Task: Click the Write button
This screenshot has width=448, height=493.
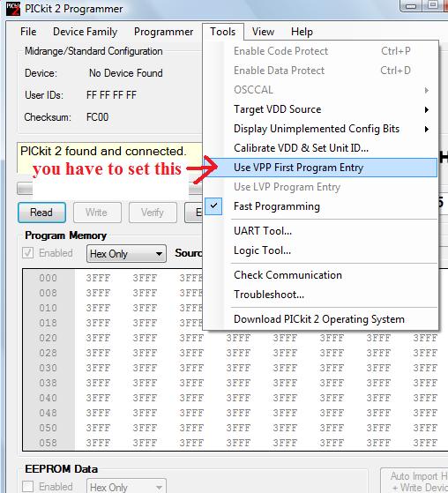Action: (97, 213)
